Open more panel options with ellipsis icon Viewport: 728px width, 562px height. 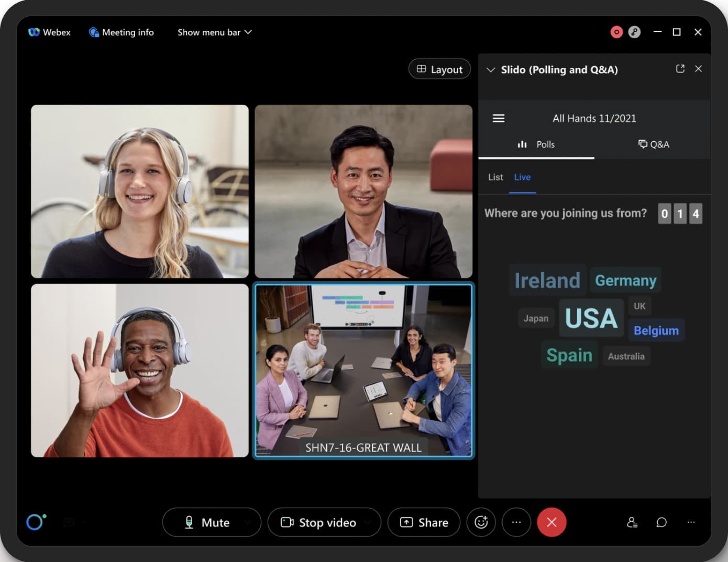(690, 522)
